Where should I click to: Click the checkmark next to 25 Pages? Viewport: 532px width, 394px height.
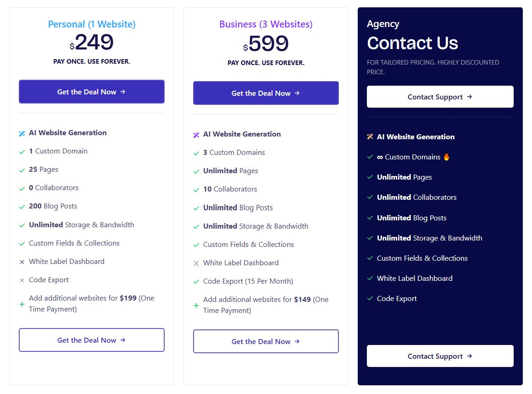(22, 170)
